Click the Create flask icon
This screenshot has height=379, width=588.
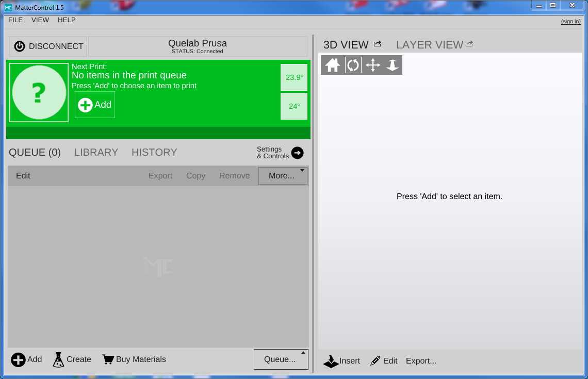pyautogui.click(x=59, y=359)
